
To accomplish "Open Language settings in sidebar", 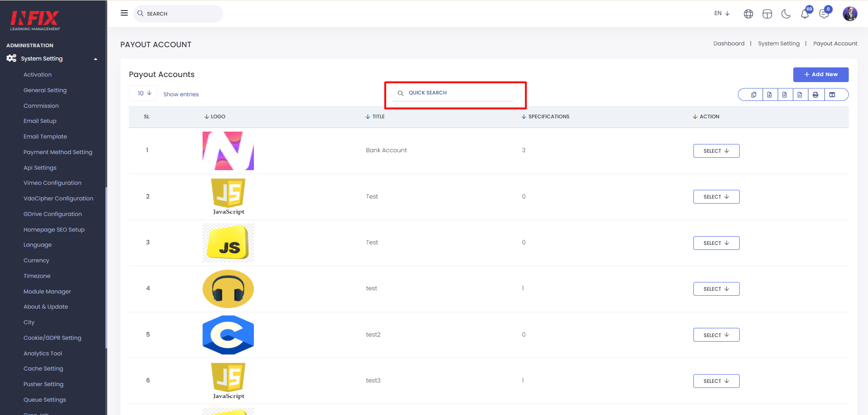I will pos(38,245).
